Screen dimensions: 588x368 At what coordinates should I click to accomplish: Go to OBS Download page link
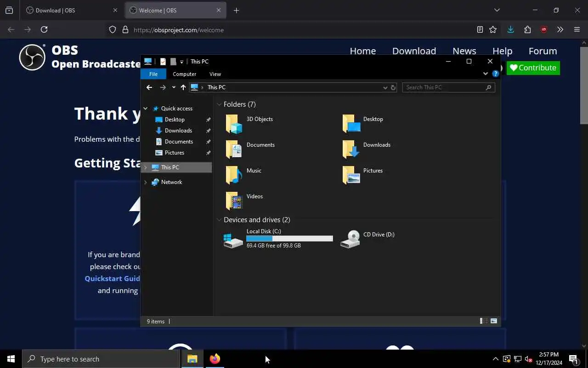[x=414, y=51]
